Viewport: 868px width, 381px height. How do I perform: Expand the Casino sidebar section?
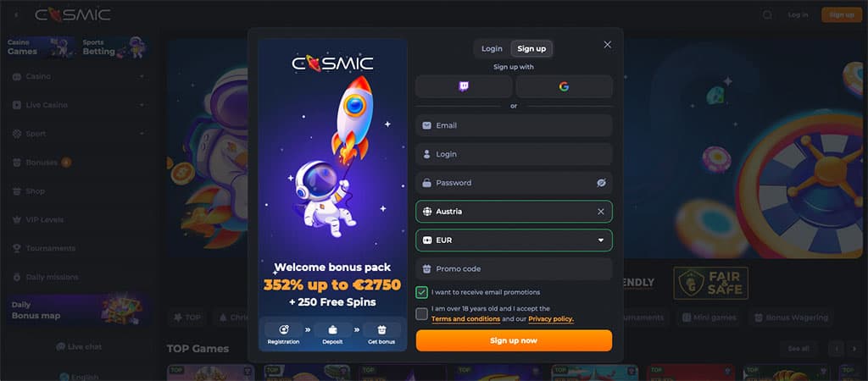(142, 76)
